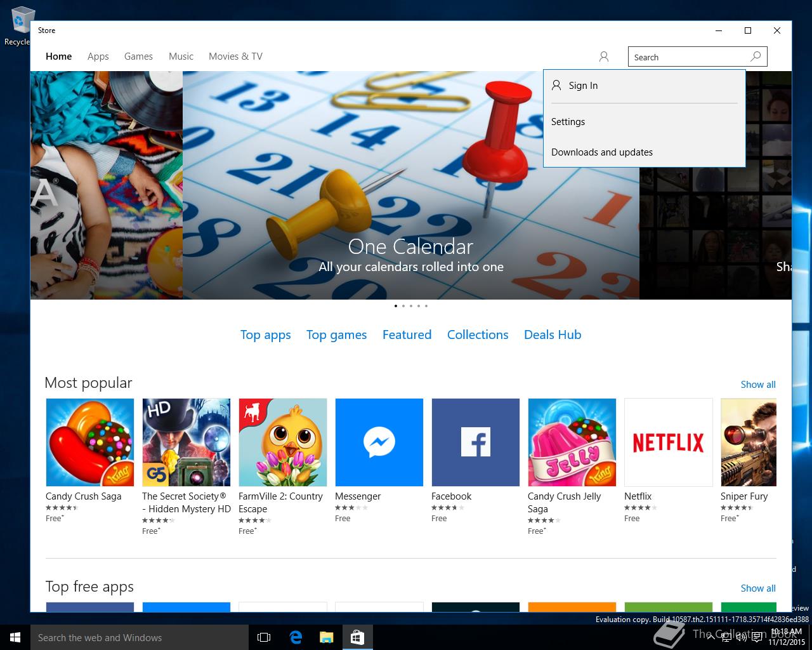Open the Netflix app icon
The image size is (812, 650).
[669, 442]
